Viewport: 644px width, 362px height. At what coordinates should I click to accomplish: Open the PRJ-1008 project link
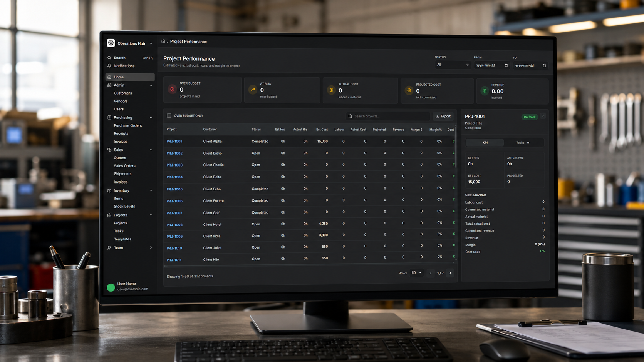(174, 225)
